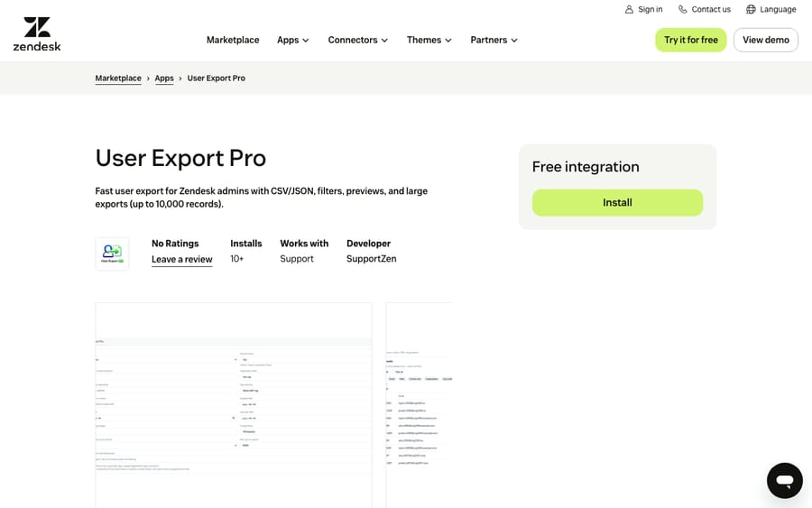Click the SupportZen developer name
Screen dimensions: 812x508
point(372,259)
